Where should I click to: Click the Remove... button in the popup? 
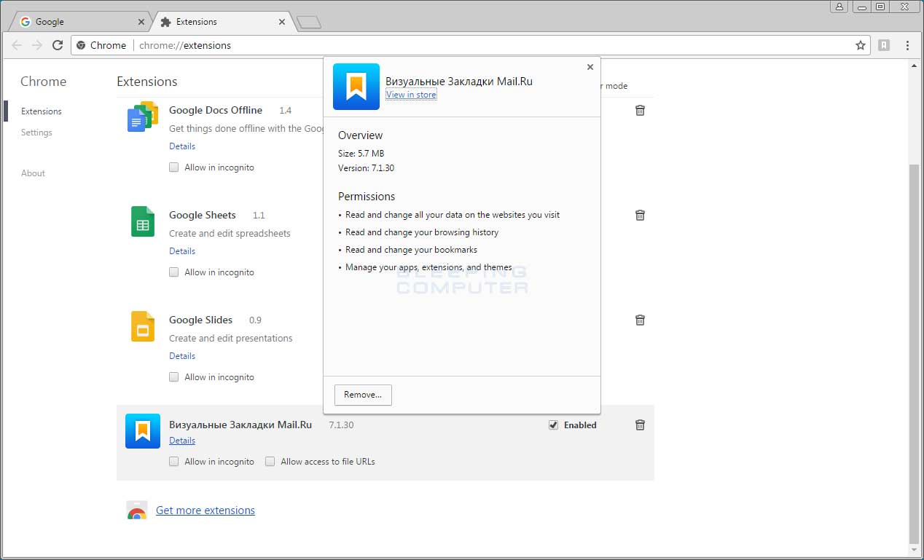tap(362, 395)
